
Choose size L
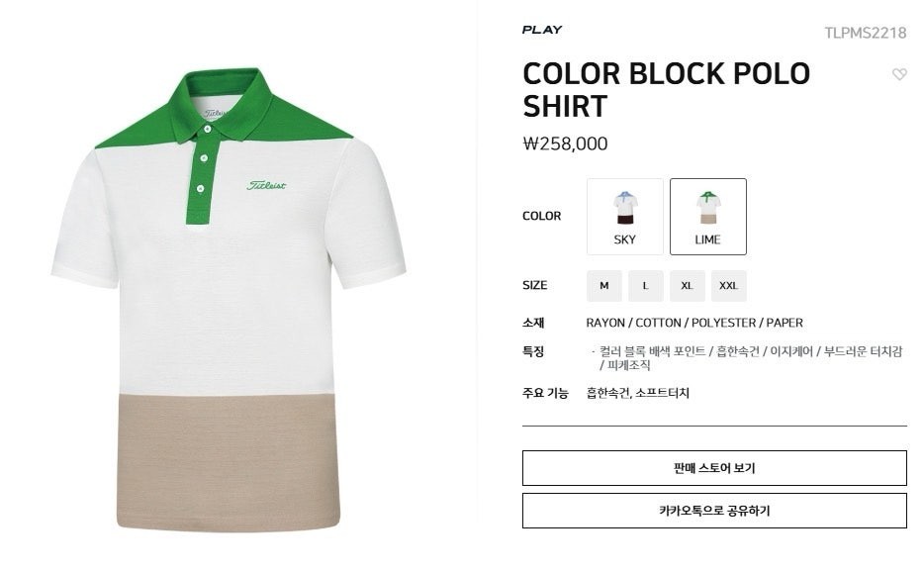pyautogui.click(x=645, y=285)
